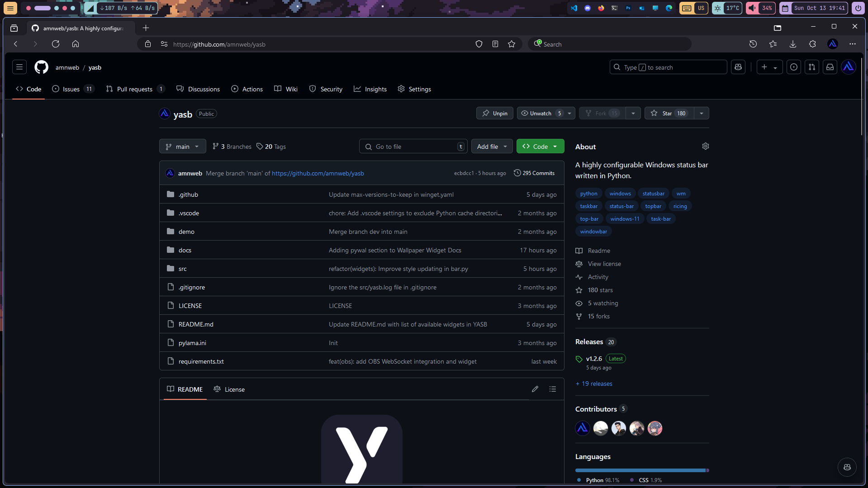Screen dimensions: 868x488
Task: Open the Security tab
Action: point(326,89)
